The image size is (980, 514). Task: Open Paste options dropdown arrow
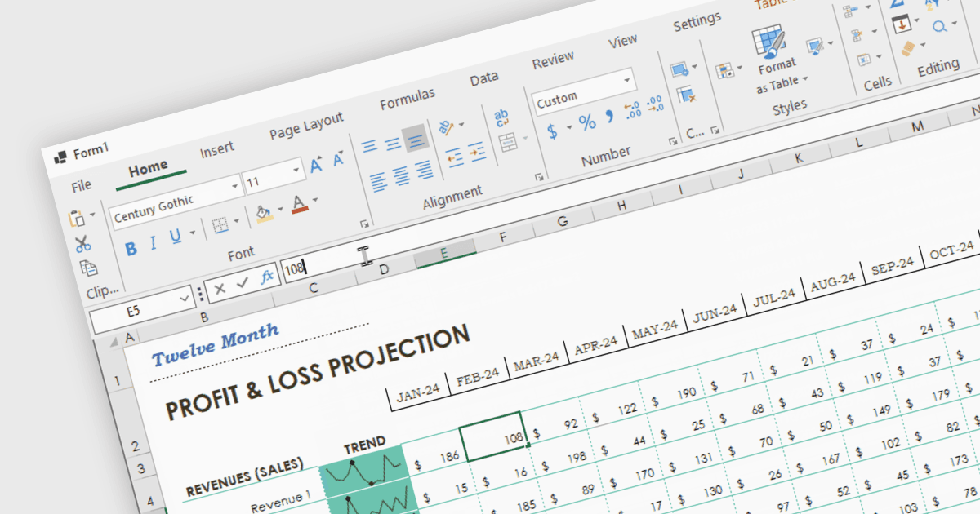point(91,215)
